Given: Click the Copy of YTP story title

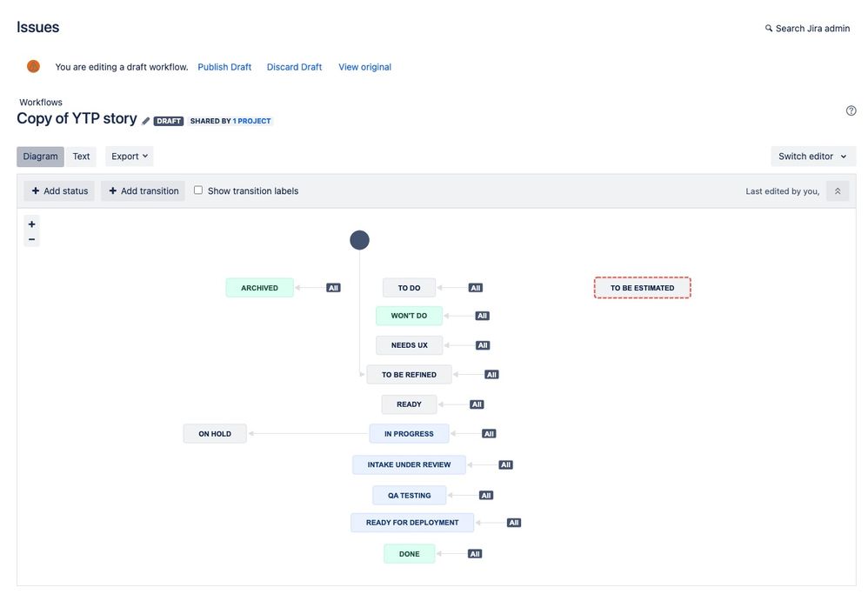Looking at the screenshot, I should pos(77,118).
